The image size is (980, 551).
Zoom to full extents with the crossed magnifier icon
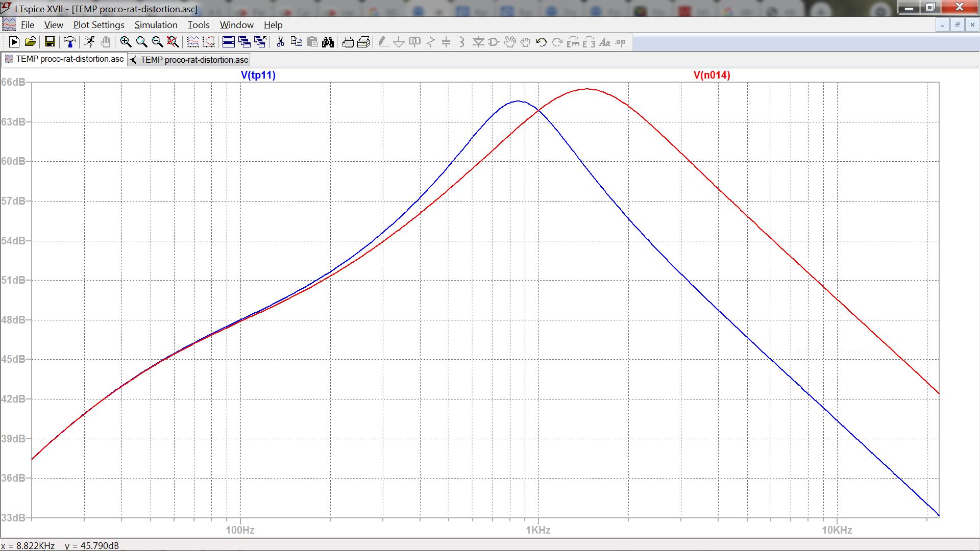coord(171,42)
